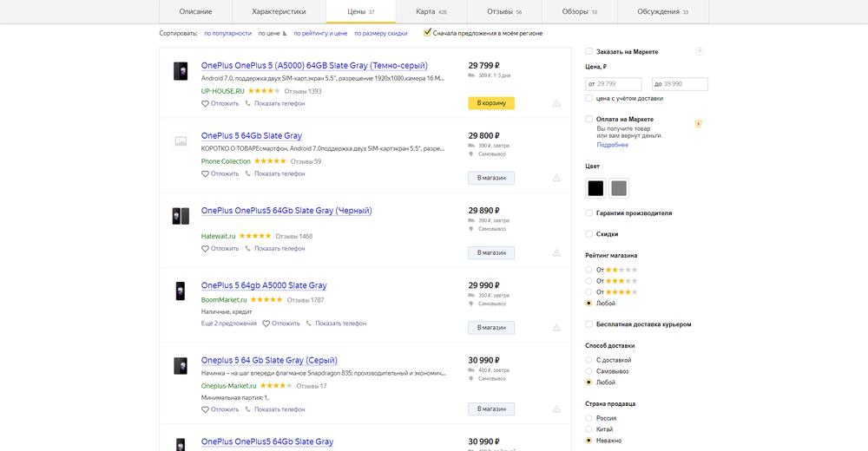Click the phone icon in Phone Collection offer
This screenshot has height=451, width=868.
tap(248, 173)
